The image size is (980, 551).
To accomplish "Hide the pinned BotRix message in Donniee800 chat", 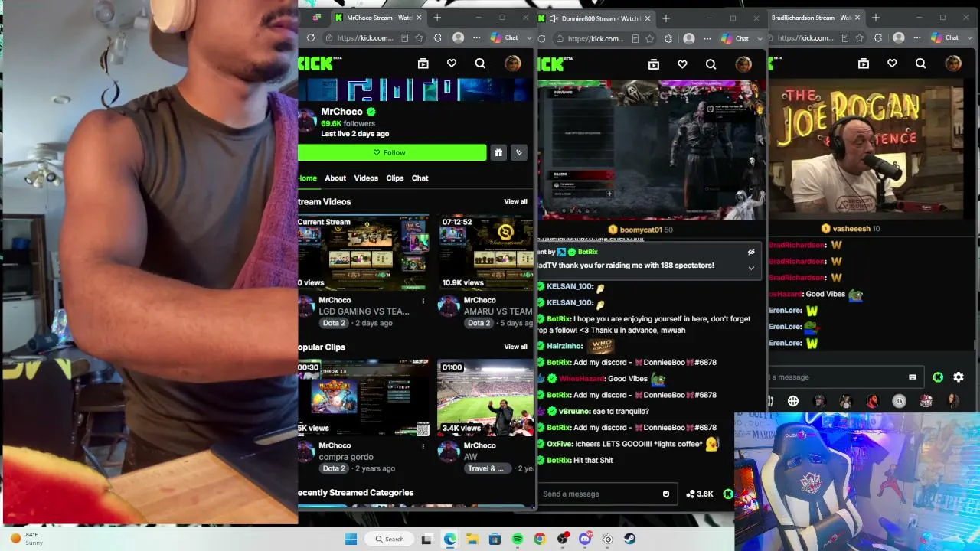I will tap(751, 252).
